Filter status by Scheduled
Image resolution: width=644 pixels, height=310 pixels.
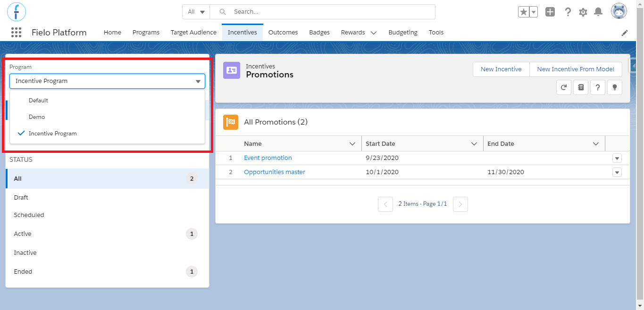(107, 215)
